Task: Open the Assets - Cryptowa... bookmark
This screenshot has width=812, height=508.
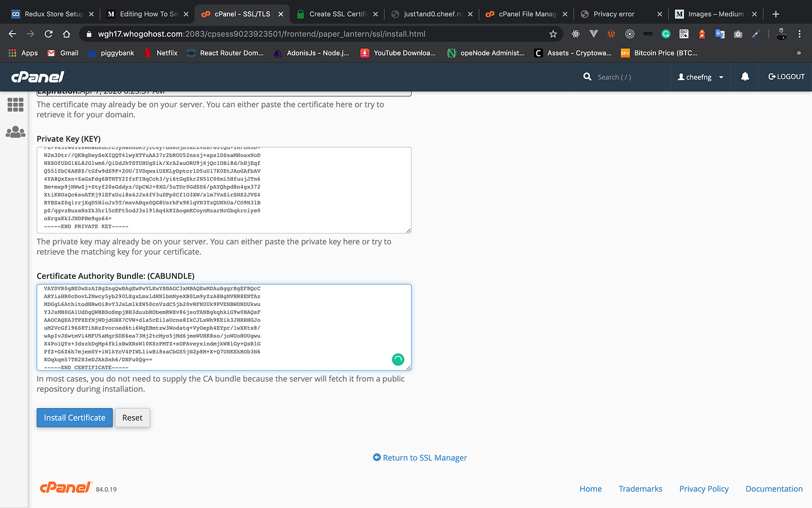Action: [572, 53]
